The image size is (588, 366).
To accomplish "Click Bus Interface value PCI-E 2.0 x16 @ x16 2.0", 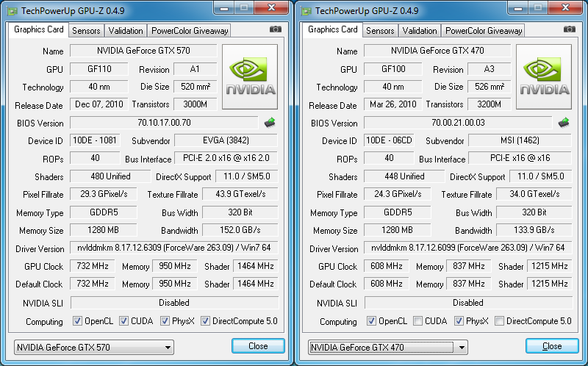I will (226, 158).
